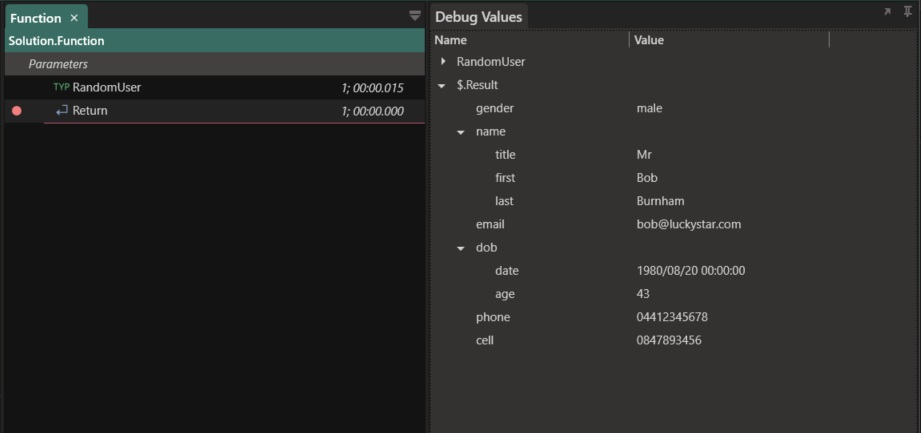Select the Return step label
The width and height of the screenshot is (921, 433).
click(x=90, y=110)
